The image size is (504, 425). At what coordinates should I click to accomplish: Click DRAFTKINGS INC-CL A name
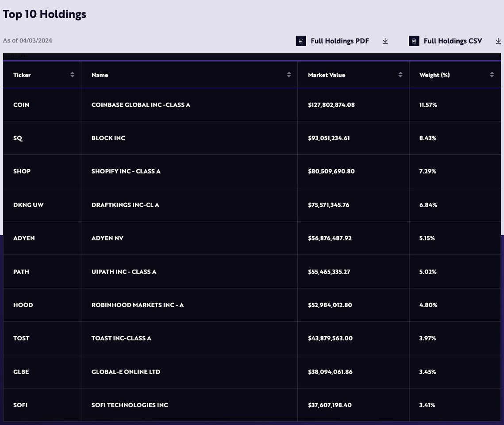(x=125, y=205)
